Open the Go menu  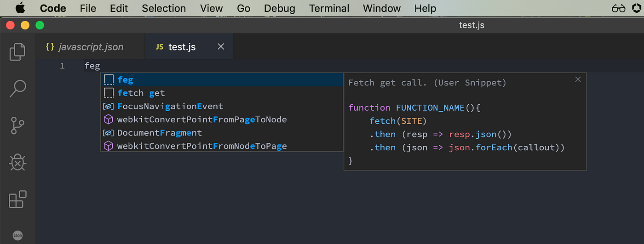click(243, 8)
